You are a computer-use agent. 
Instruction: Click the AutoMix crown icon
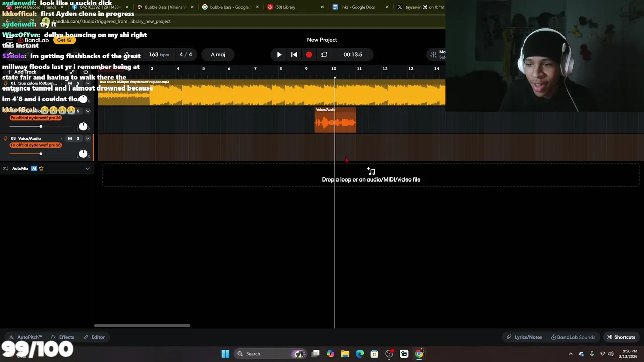click(41, 168)
